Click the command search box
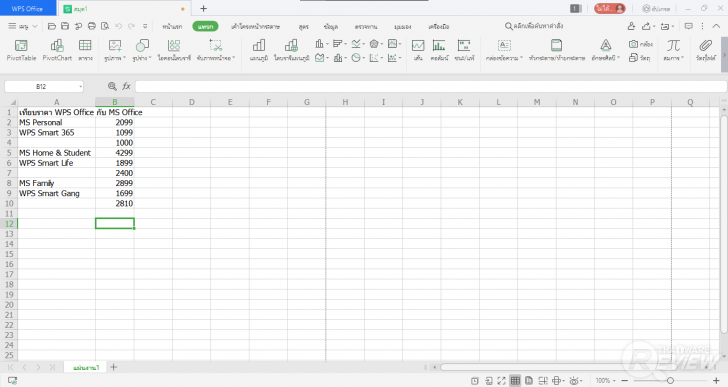This screenshot has width=728, height=387. pos(534,26)
